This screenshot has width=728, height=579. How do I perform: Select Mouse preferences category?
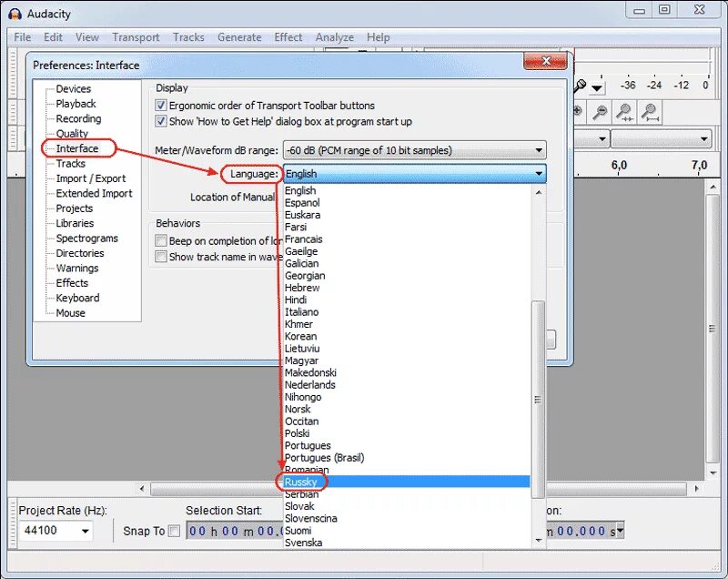(x=71, y=313)
